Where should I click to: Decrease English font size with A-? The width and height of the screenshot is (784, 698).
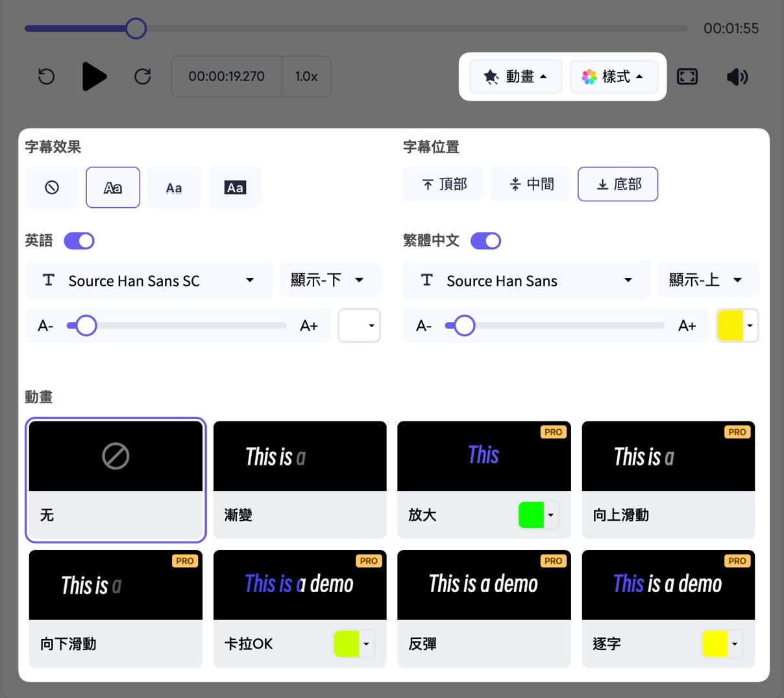coord(45,326)
